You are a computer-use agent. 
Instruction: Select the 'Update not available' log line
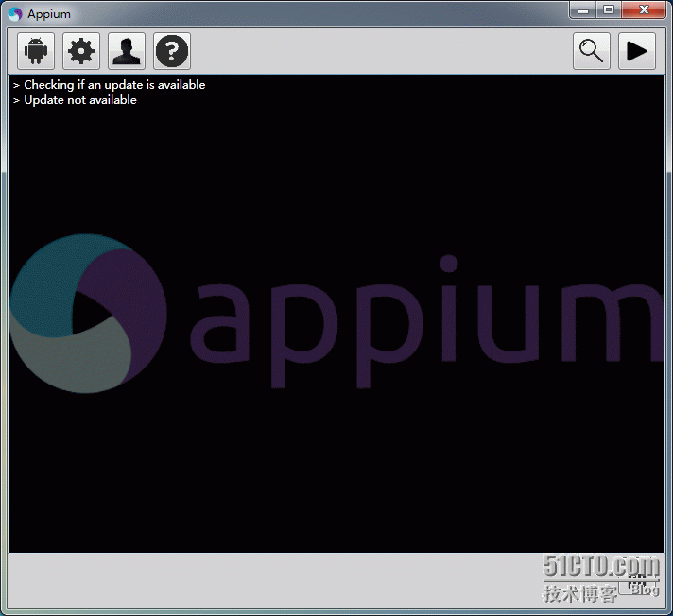pyautogui.click(x=80, y=100)
